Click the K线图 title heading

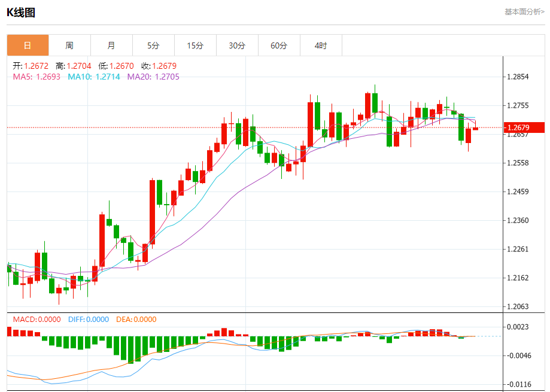coord(21,12)
